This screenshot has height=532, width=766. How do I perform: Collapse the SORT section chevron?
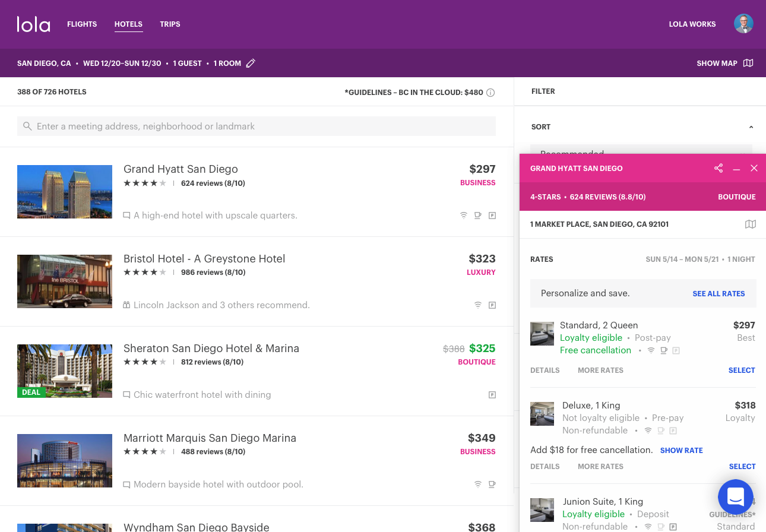751,127
